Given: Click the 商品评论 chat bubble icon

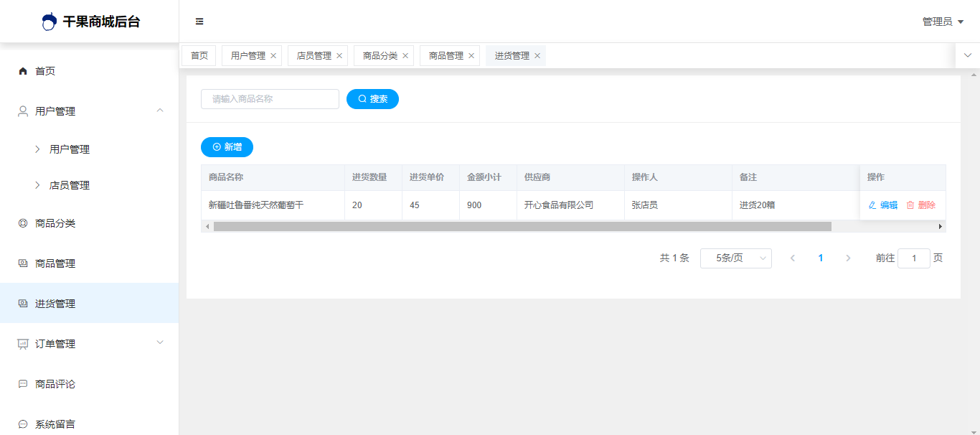Looking at the screenshot, I should coord(23,384).
